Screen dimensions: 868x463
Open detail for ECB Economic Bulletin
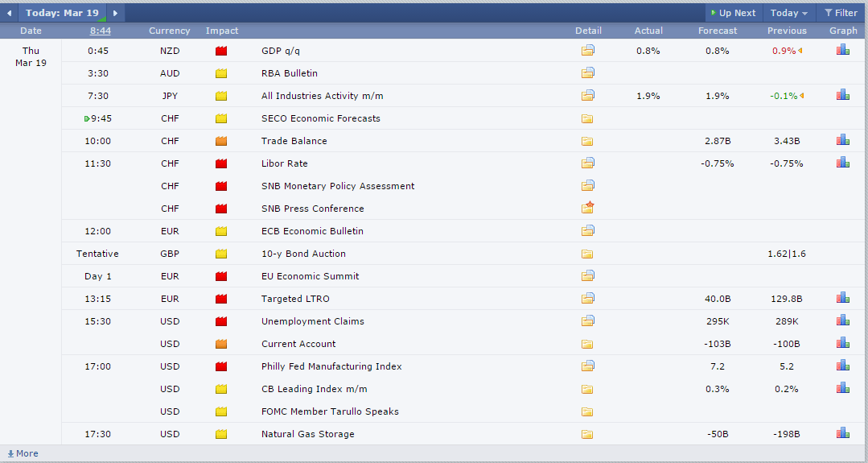pyautogui.click(x=587, y=230)
